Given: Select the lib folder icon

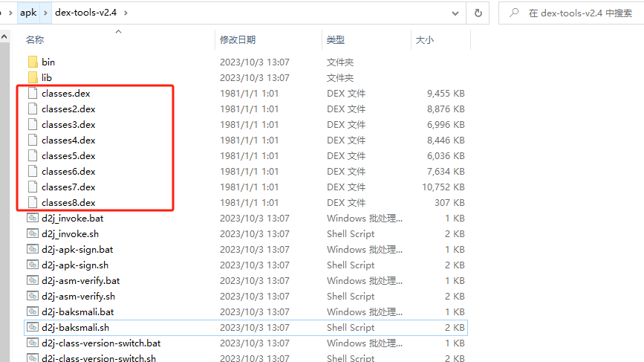Looking at the screenshot, I should point(33,77).
